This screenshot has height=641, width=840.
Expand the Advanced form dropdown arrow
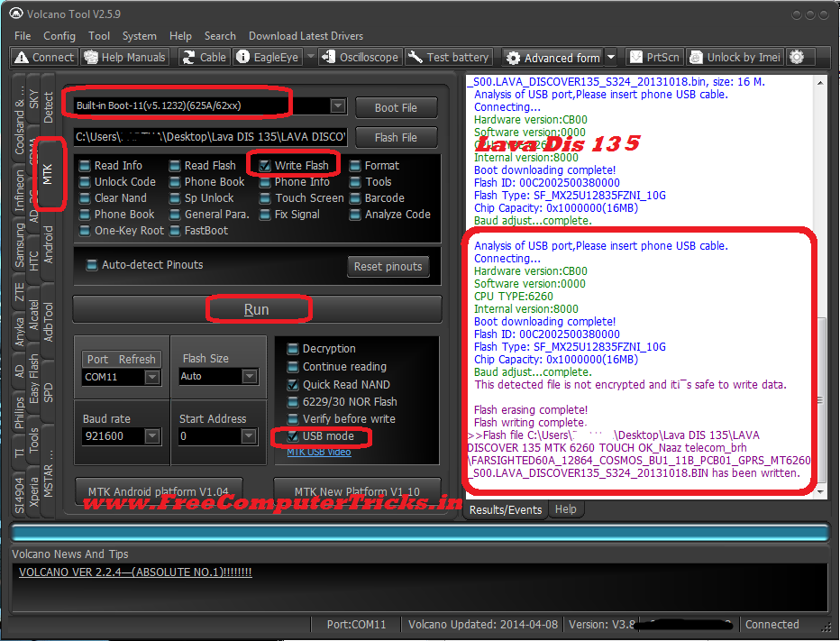pos(611,57)
